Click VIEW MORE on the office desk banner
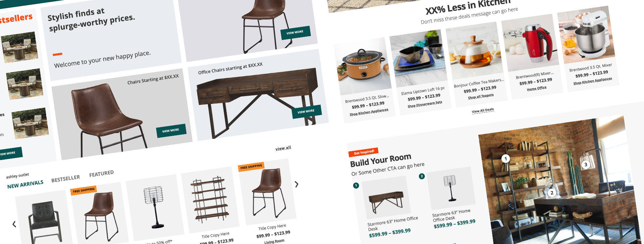Image resolution: width=644 pixels, height=244 pixels. (x=306, y=111)
